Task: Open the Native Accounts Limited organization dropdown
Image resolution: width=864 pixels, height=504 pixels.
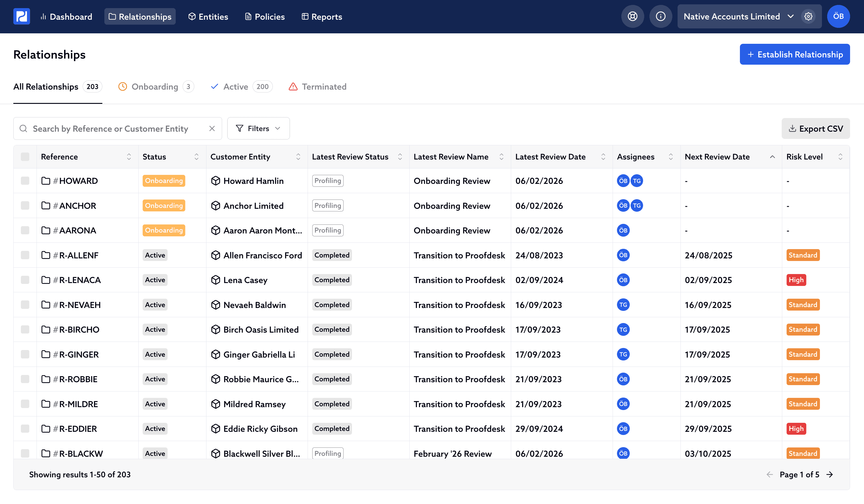Action: tap(791, 16)
